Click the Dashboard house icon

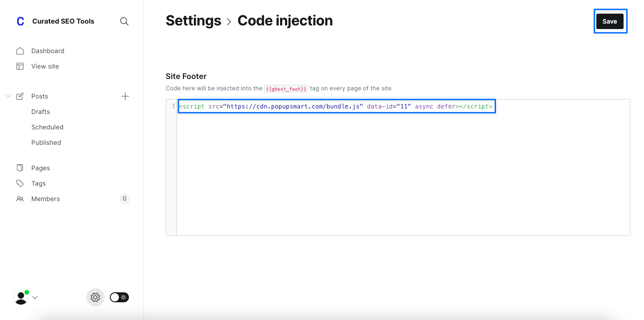click(x=20, y=51)
